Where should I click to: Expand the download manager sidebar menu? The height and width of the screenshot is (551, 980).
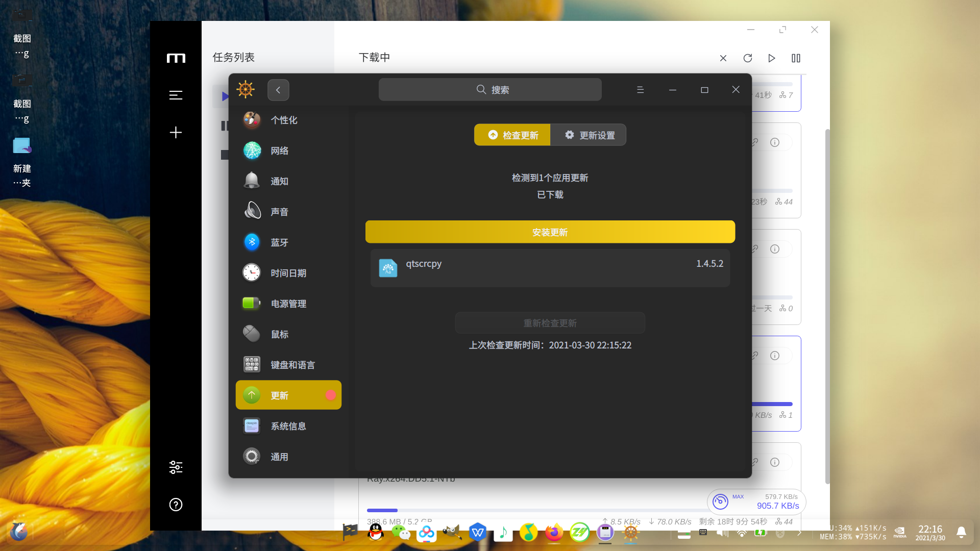coord(176,95)
